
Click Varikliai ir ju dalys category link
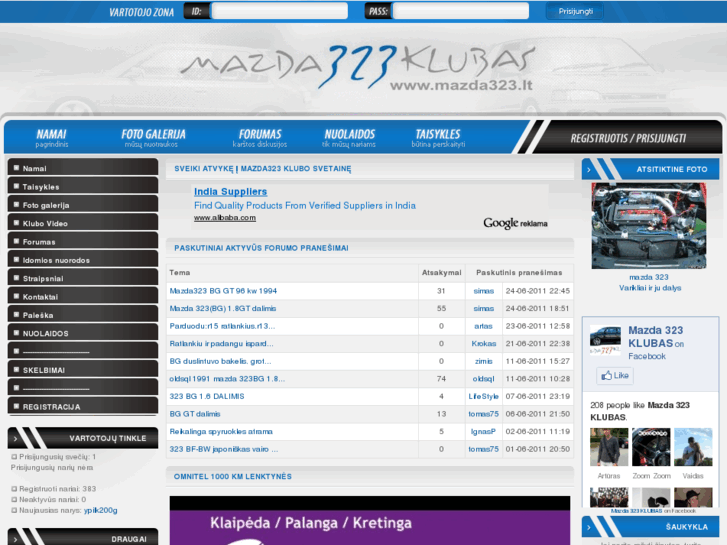point(650,288)
